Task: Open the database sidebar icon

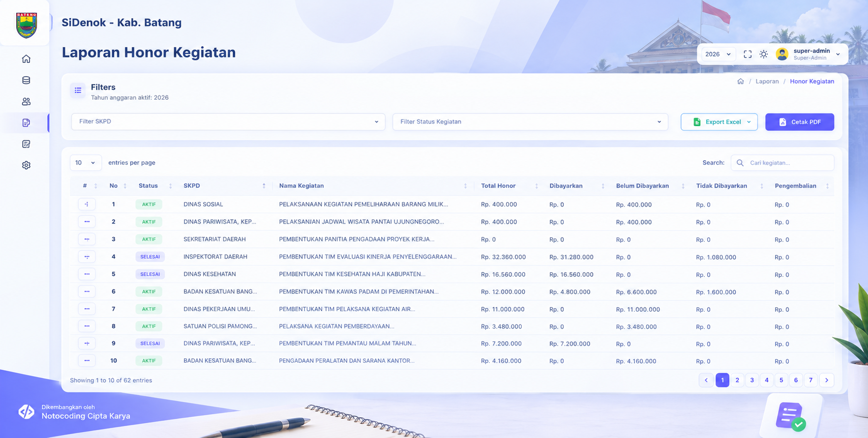Action: click(26, 80)
